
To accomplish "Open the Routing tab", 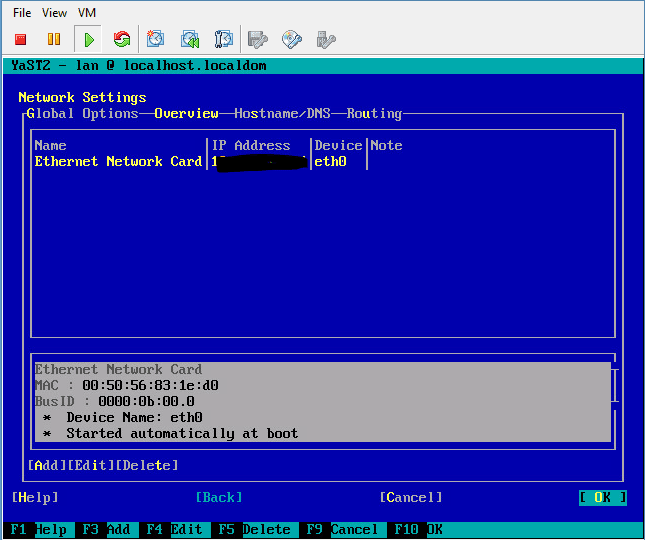I will coord(374,114).
